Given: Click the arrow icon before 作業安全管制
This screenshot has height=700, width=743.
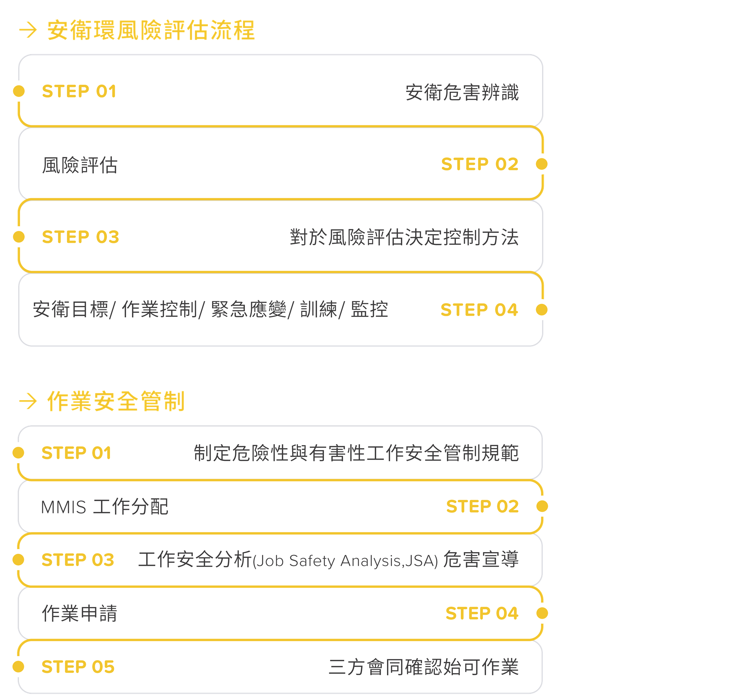Looking at the screenshot, I should [28, 401].
